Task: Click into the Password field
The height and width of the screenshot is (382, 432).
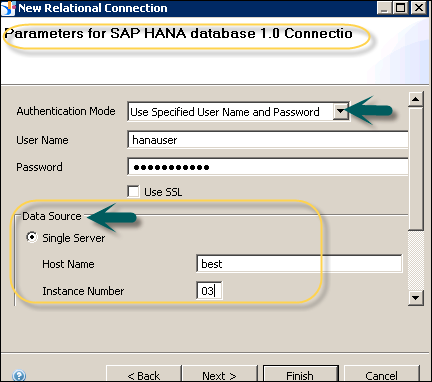Action: (x=268, y=167)
